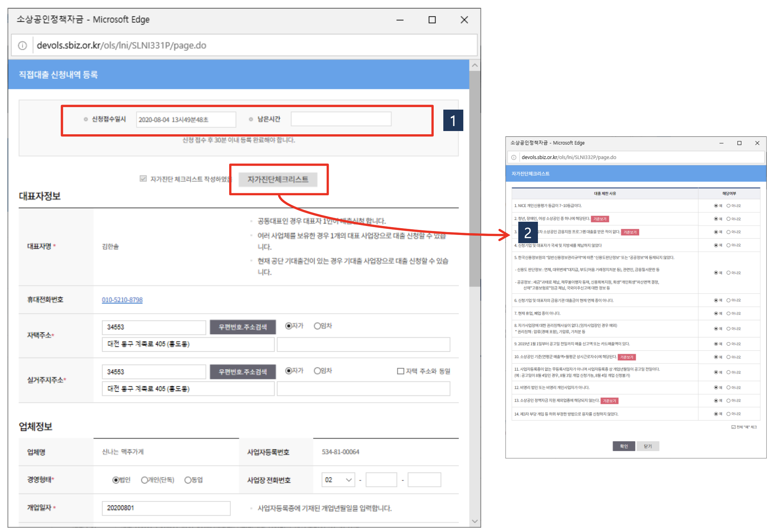Screen dimensions: 771x532
Task: Open 기준보기 badge for checklist item 13
Action: (609, 401)
